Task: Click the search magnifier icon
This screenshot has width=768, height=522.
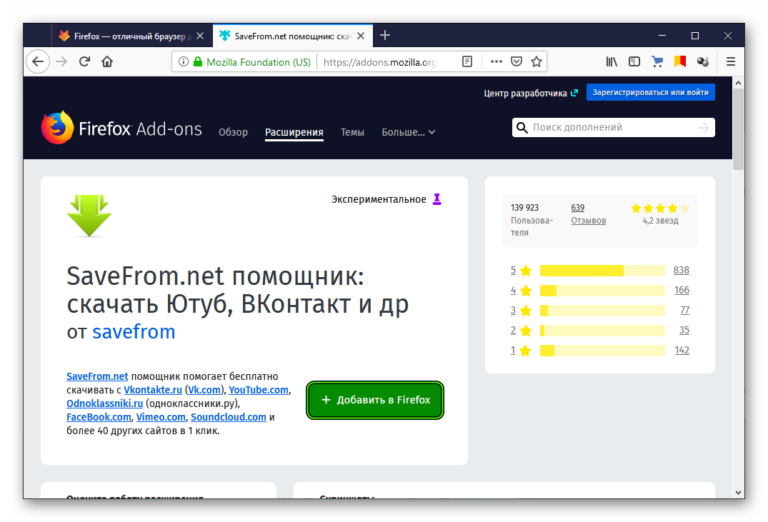Action: click(522, 128)
